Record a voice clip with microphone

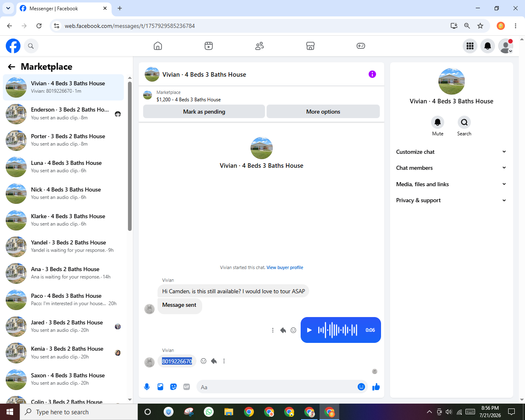pyautogui.click(x=147, y=387)
